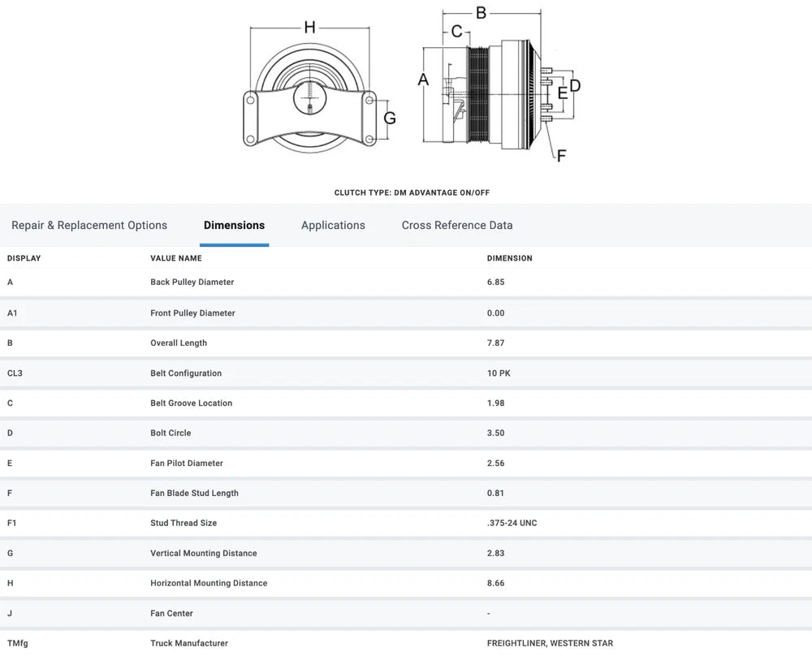Open the Cross Reference Data tab

pyautogui.click(x=457, y=226)
